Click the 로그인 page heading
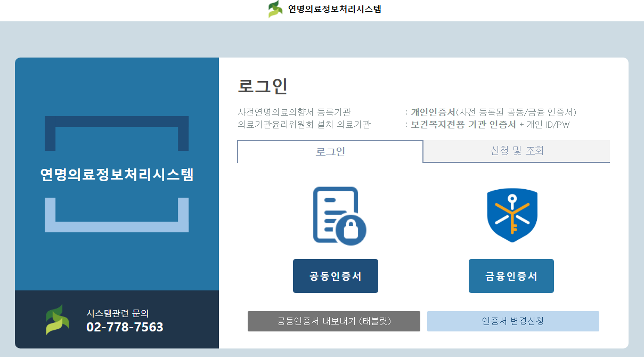The width and height of the screenshot is (644, 357). click(262, 86)
